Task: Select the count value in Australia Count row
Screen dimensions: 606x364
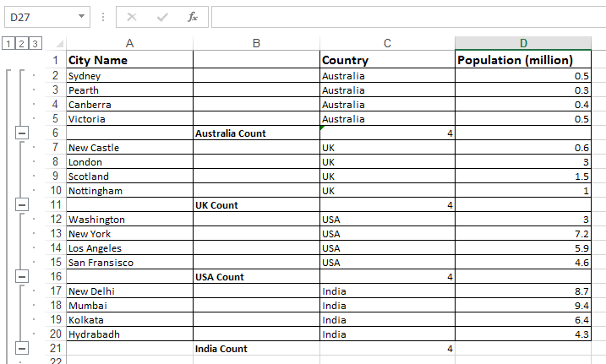Action: 387,133
